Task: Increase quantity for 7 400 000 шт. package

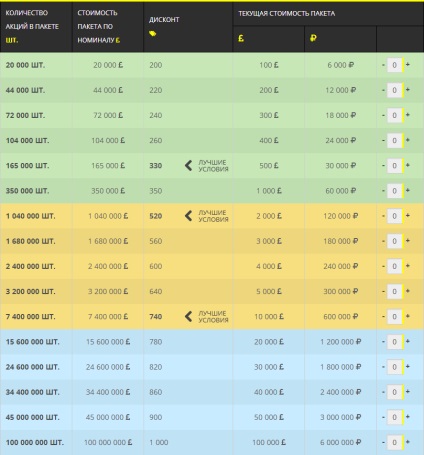Action: pyautogui.click(x=408, y=316)
